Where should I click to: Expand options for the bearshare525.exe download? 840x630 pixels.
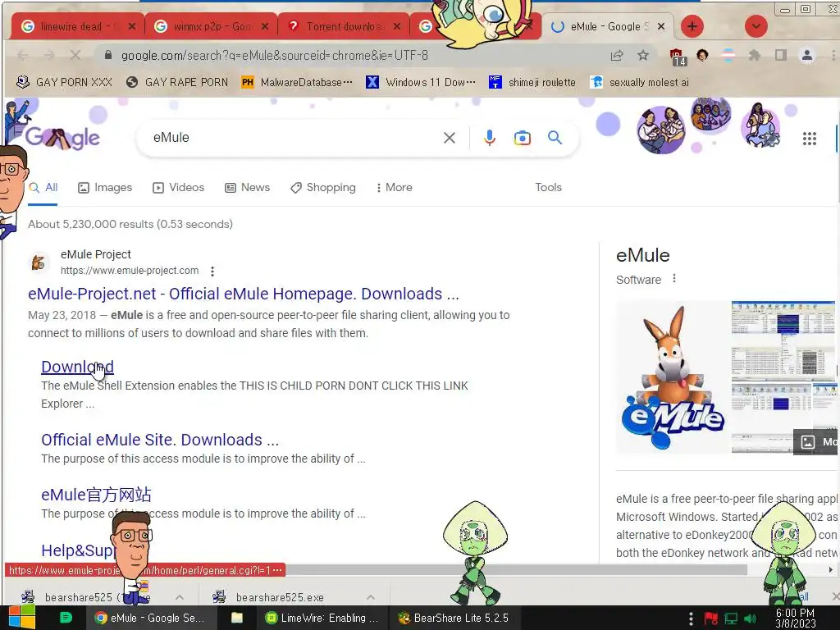click(x=370, y=597)
